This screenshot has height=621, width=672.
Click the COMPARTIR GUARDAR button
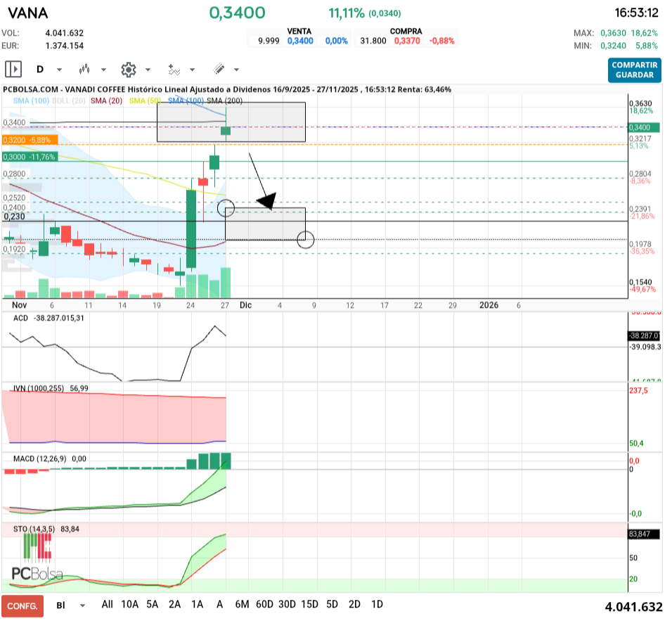click(x=634, y=70)
